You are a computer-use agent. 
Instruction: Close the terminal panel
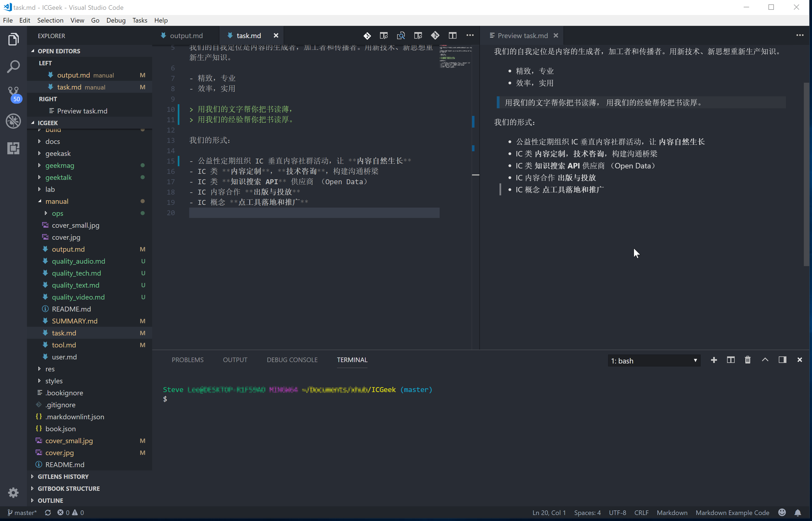799,360
